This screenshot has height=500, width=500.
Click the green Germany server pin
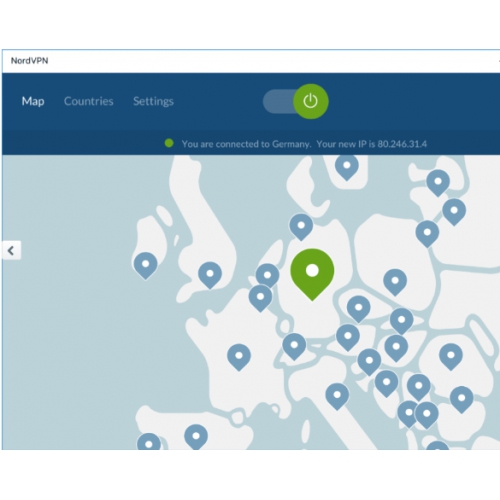pos(312,274)
